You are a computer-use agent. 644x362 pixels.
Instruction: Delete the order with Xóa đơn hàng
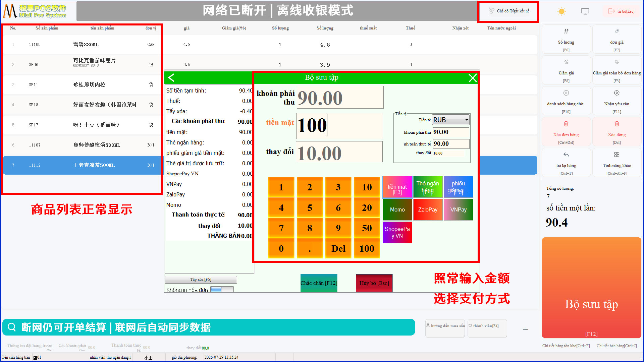click(x=566, y=132)
